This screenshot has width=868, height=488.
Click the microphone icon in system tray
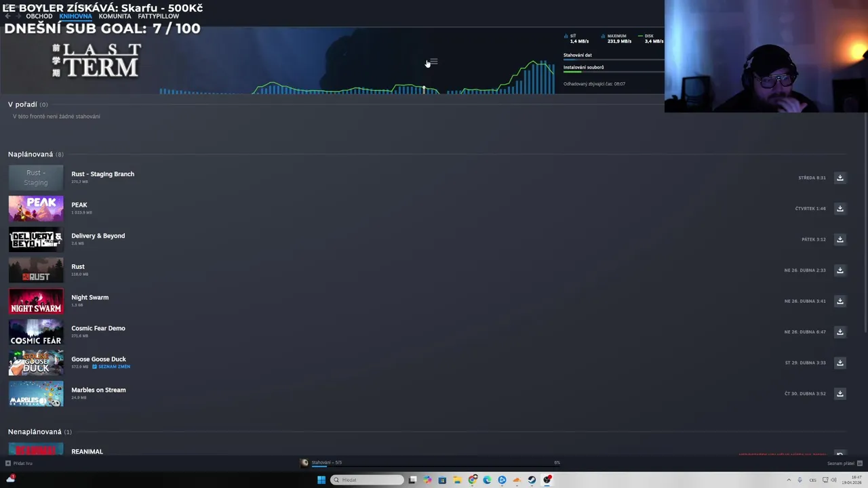pyautogui.click(x=800, y=480)
